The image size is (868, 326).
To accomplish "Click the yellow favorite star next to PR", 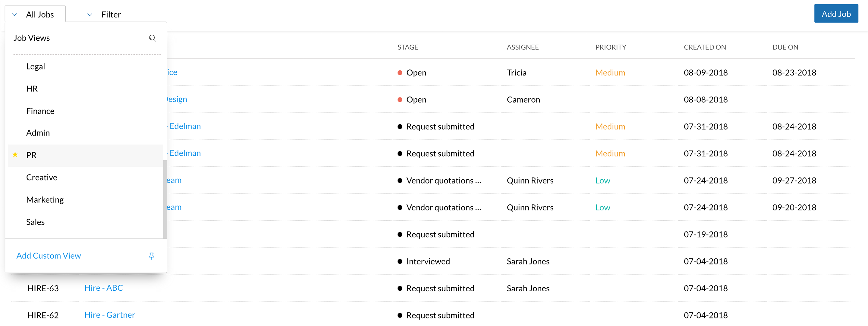I will point(15,155).
